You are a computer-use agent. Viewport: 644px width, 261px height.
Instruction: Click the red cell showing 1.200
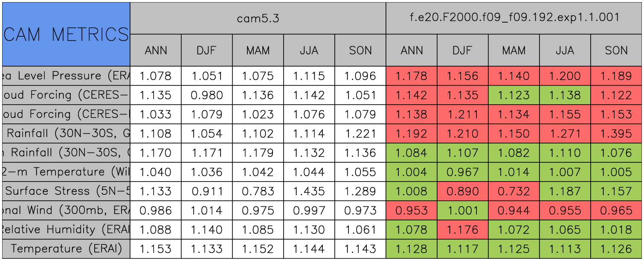tap(565, 76)
